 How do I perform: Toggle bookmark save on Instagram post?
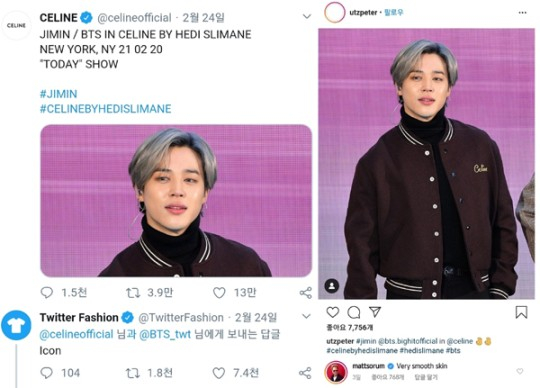[521, 312]
